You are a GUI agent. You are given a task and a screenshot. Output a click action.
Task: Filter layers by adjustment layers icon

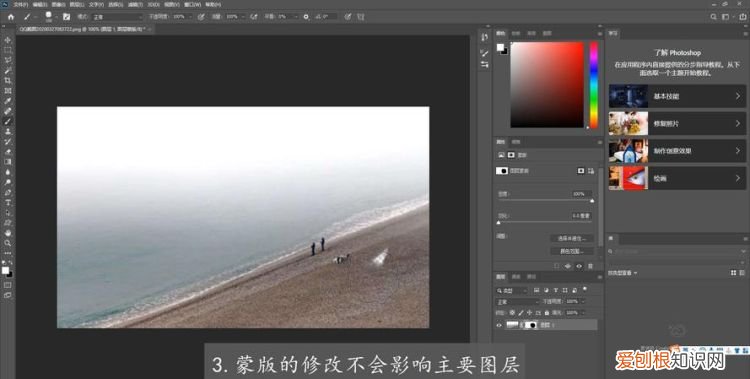[x=546, y=290]
